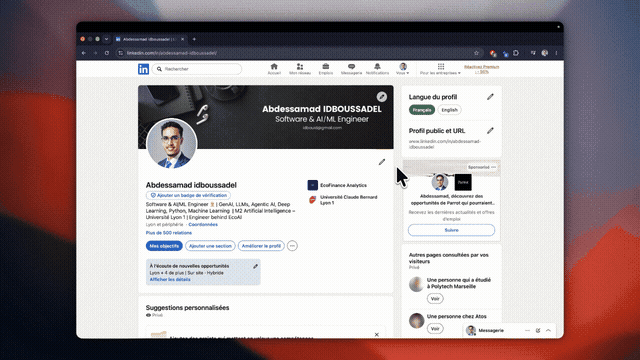The height and width of the screenshot is (360, 640).
Task: Open a new browser tab
Action: point(194,39)
